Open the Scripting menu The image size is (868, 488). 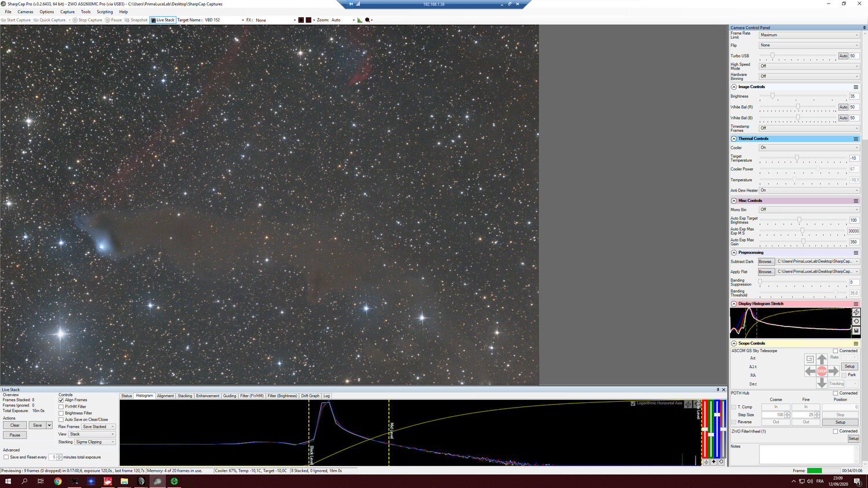(105, 12)
